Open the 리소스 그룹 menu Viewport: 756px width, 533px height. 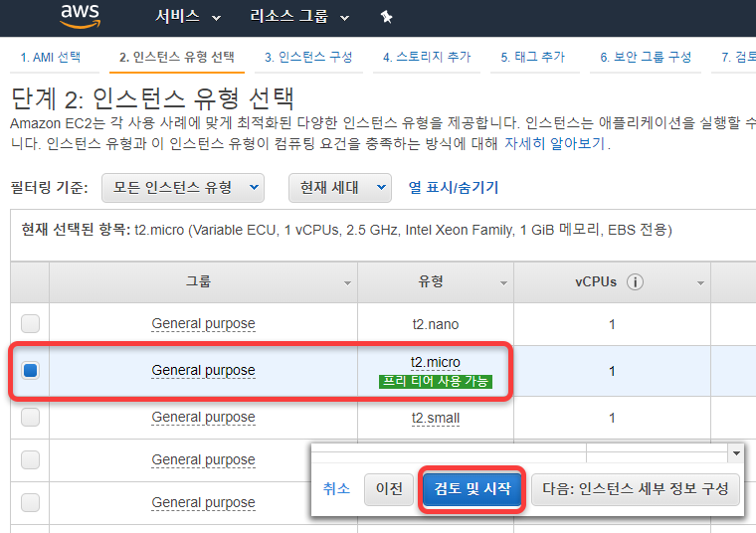coord(299,17)
